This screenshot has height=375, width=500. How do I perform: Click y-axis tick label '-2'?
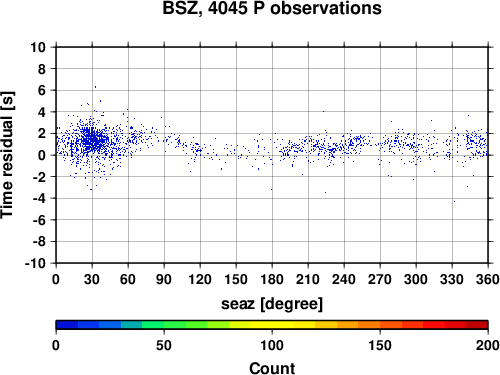(x=39, y=177)
